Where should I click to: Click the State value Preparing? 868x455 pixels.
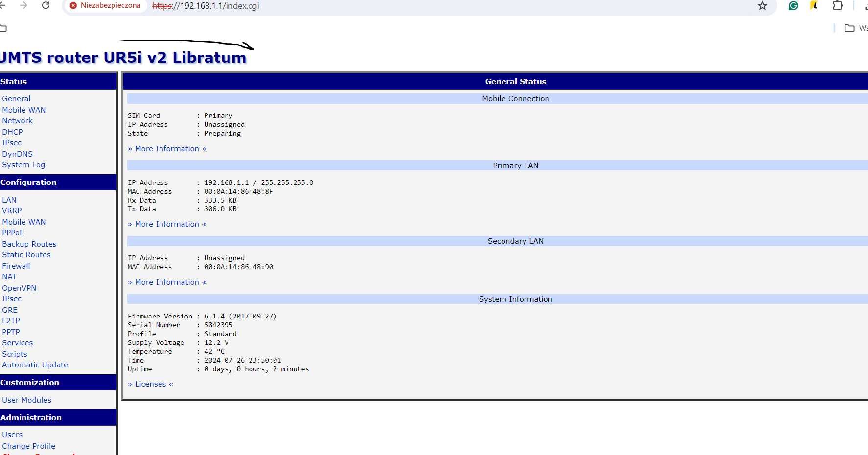pos(223,134)
